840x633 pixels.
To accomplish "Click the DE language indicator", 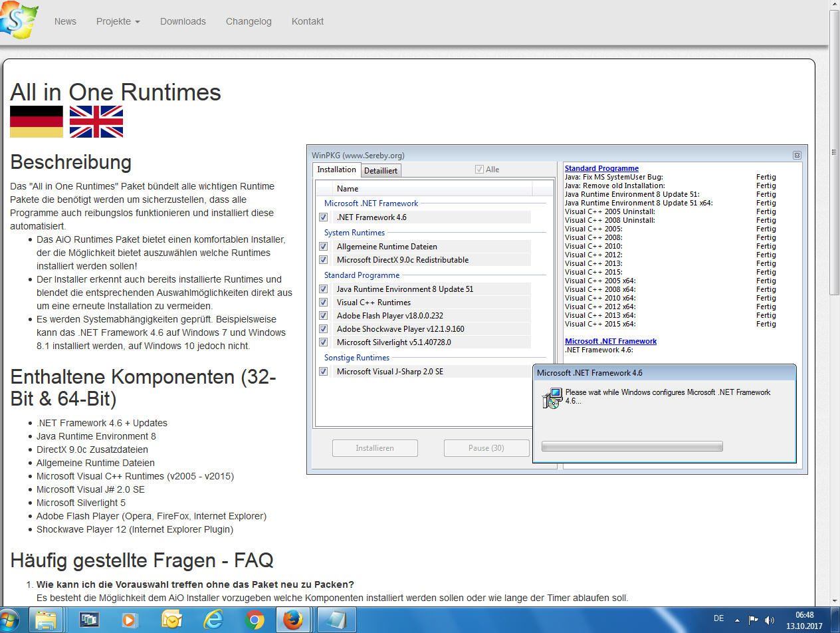I will (x=718, y=618).
